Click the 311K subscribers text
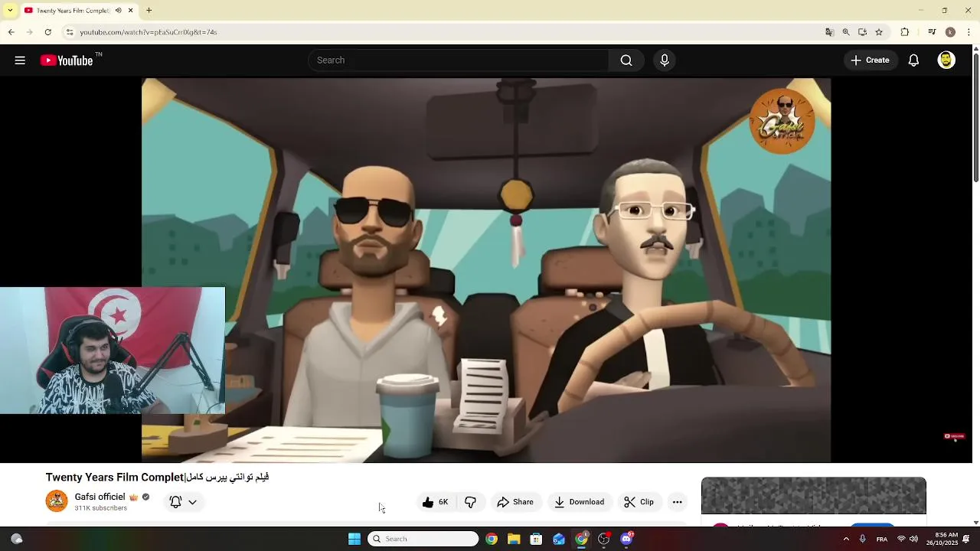 [100, 508]
